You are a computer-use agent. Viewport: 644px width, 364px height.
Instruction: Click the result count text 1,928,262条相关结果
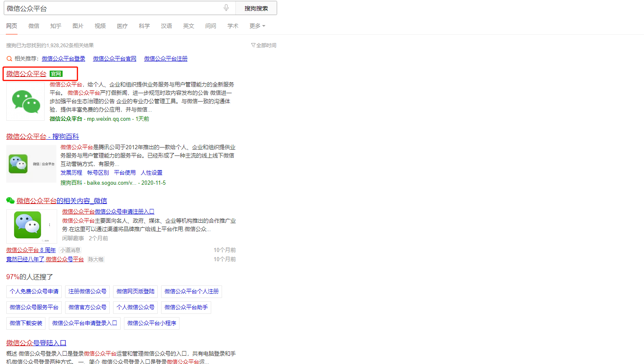click(70, 45)
